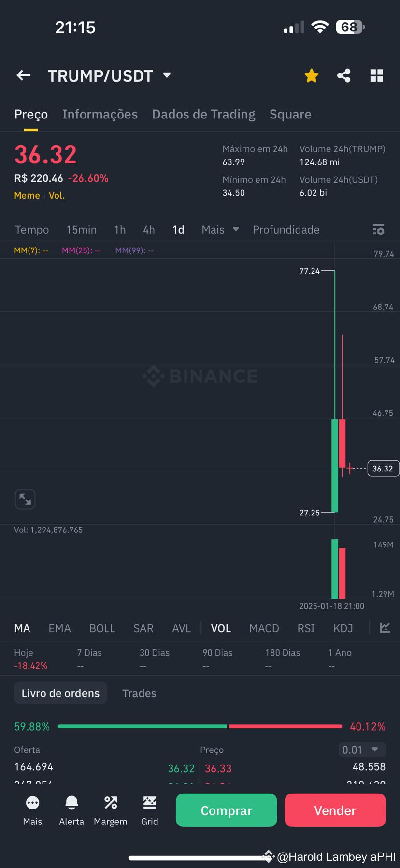This screenshot has height=868, width=400.
Task: Open the Square tab
Action: pos(290,114)
